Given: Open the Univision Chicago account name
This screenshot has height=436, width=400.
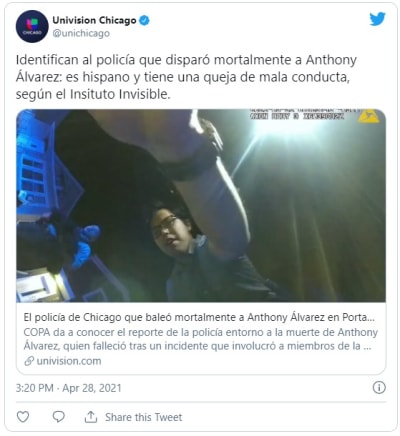Looking at the screenshot, I should point(94,20).
